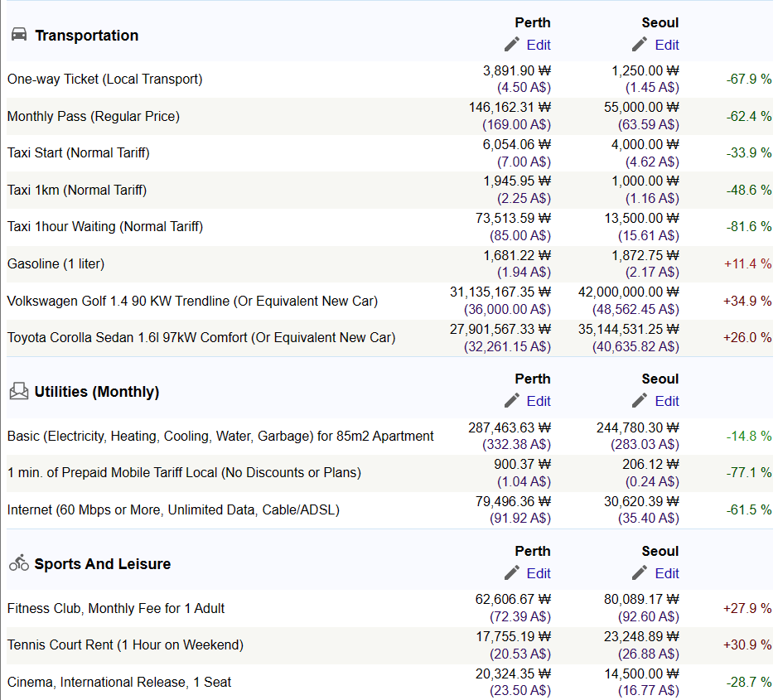Click the pencil icon under Perth in Sports And Leisure

tap(512, 572)
